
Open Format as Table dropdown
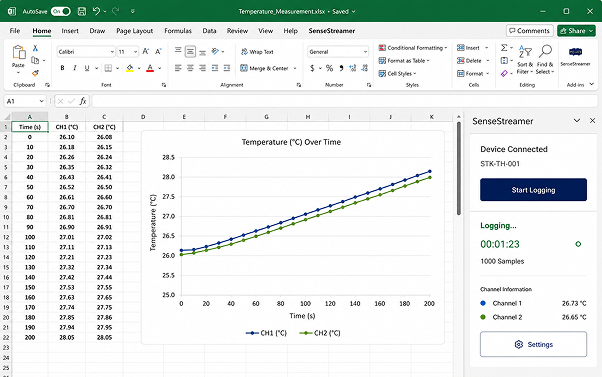[404, 61]
